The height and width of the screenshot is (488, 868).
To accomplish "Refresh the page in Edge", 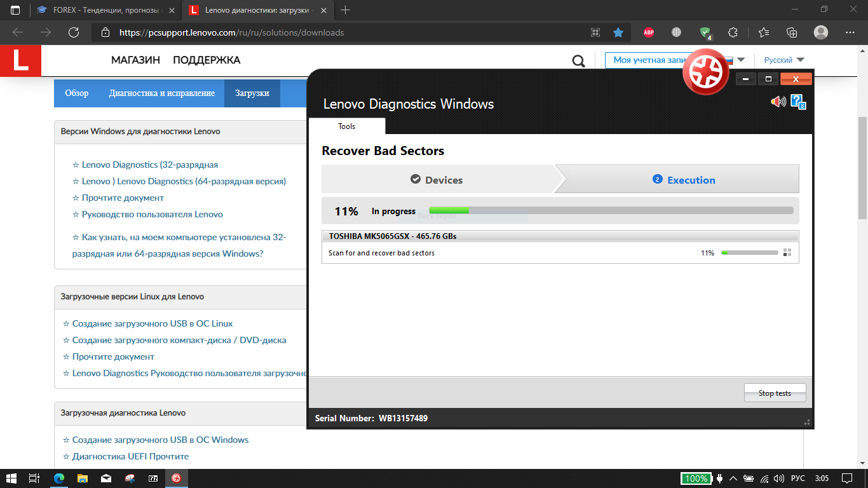I will [x=74, y=32].
